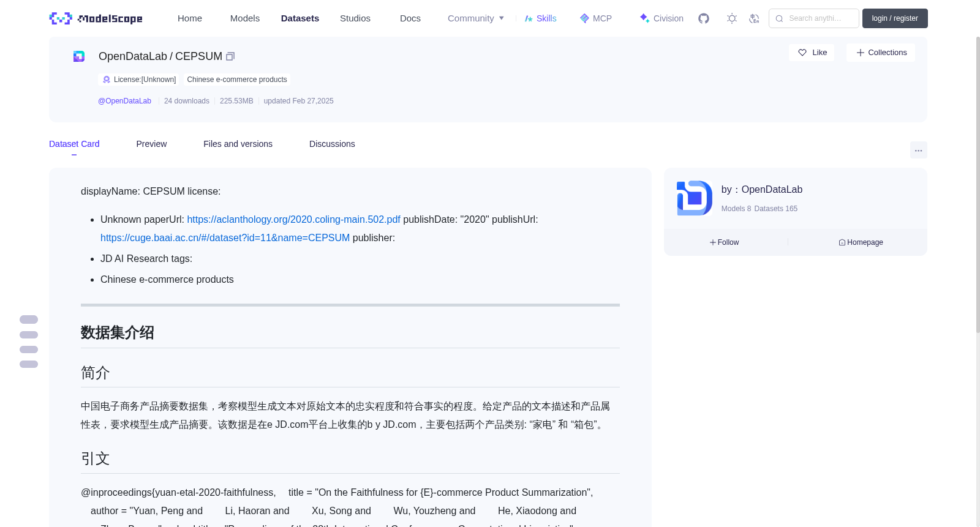The width and height of the screenshot is (980, 527).
Task: Click updated Feb 27,2025 text
Action: click(298, 101)
